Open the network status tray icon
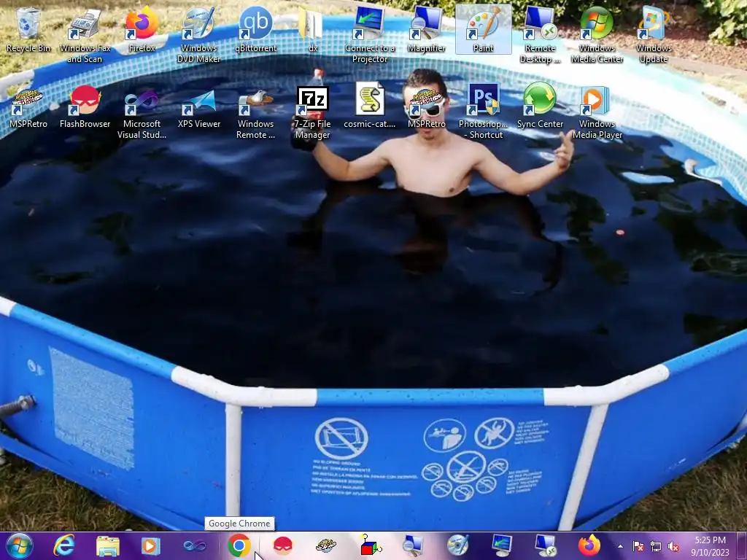This screenshot has width=747, height=560. [x=656, y=547]
